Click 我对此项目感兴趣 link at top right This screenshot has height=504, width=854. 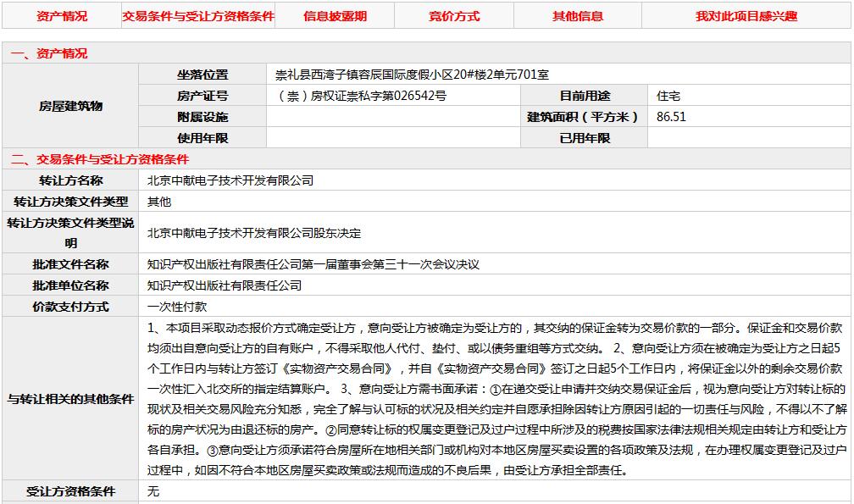(x=746, y=16)
